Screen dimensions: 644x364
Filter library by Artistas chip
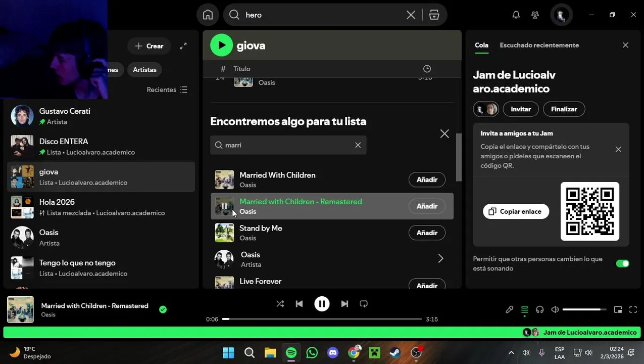tap(144, 70)
